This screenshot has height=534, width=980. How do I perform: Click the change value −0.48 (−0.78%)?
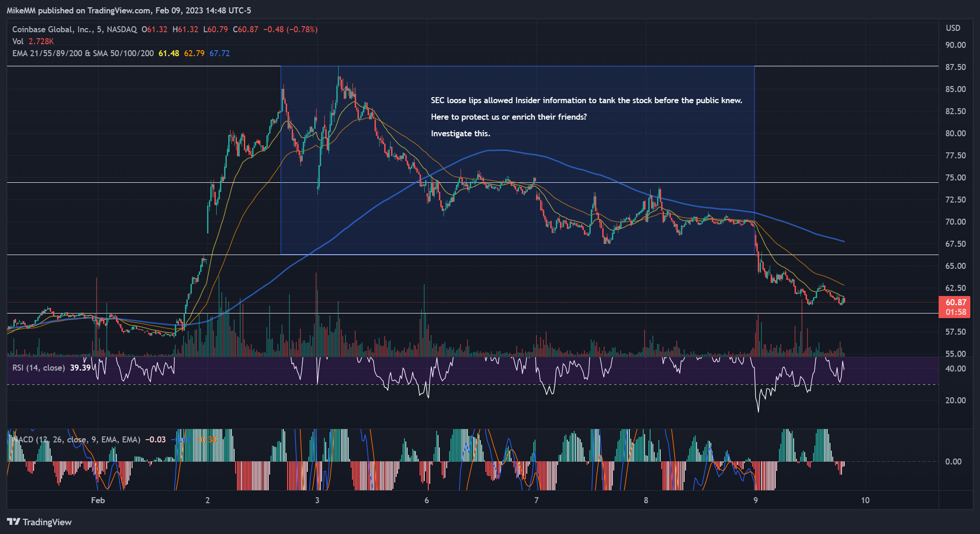290,29
